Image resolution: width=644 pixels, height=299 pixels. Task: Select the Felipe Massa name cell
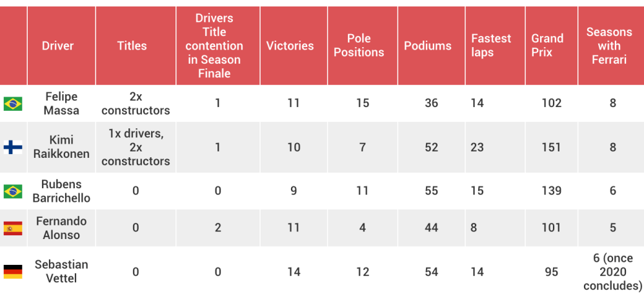[x=61, y=103]
